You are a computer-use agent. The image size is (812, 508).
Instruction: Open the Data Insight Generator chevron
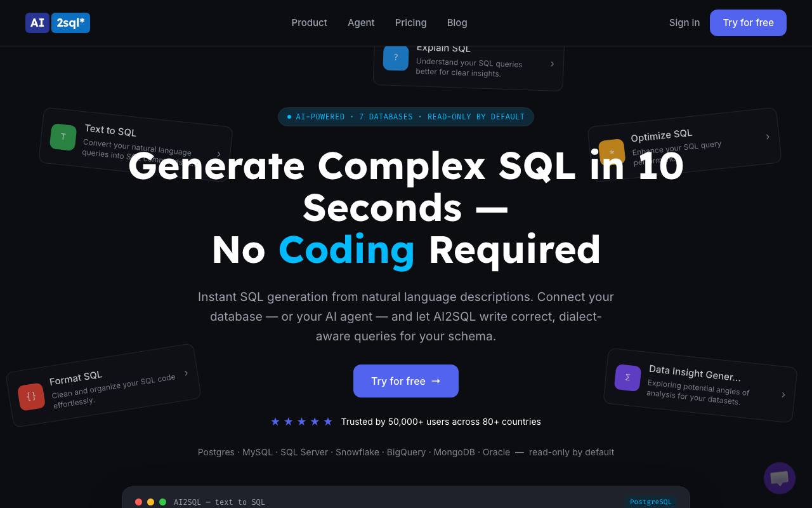[x=783, y=395]
